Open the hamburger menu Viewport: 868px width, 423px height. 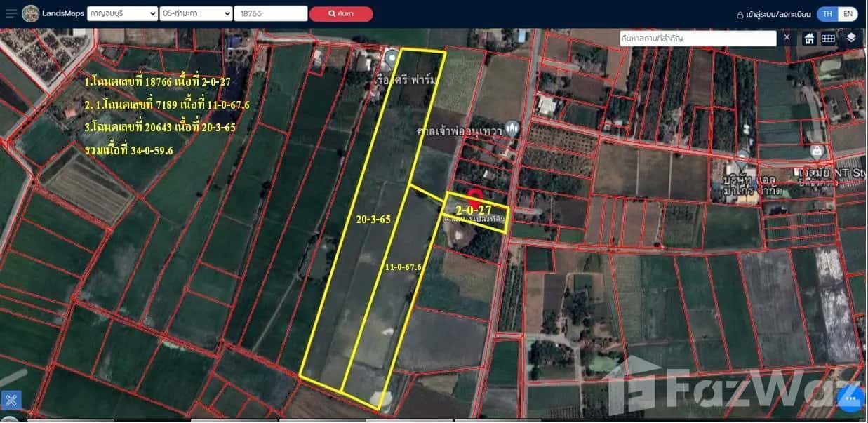[x=11, y=13]
